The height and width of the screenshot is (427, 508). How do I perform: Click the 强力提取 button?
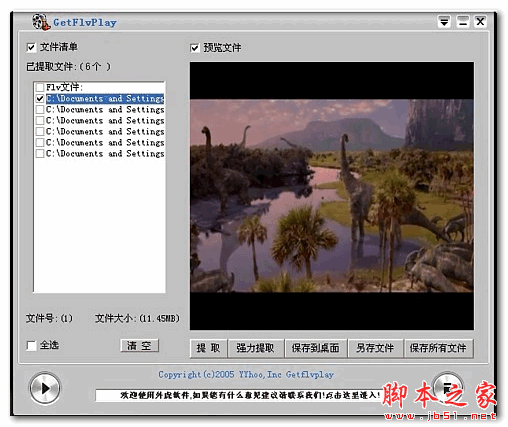[256, 348]
